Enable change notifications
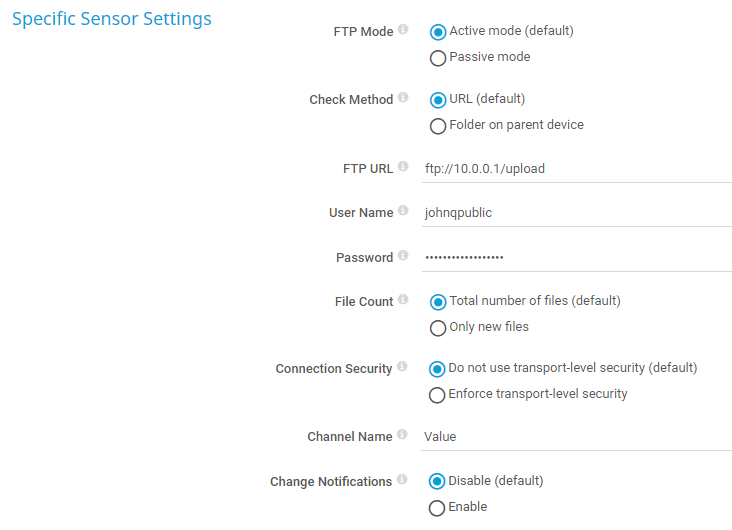The image size is (732, 530). pos(437,508)
